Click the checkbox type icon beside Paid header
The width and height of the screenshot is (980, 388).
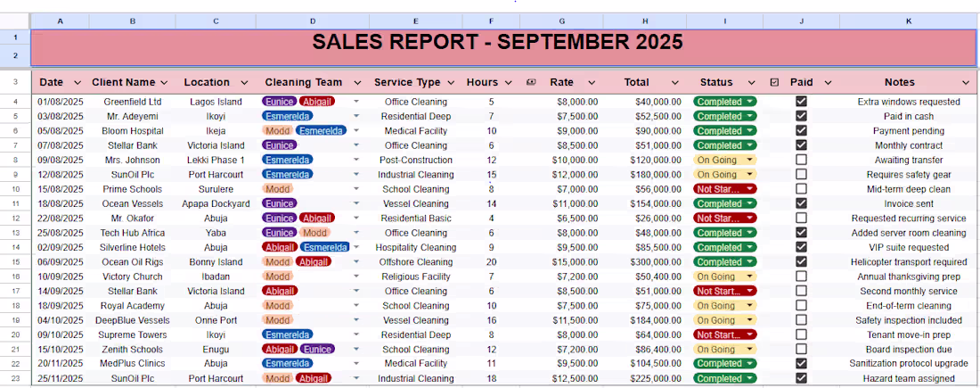pyautogui.click(x=775, y=83)
